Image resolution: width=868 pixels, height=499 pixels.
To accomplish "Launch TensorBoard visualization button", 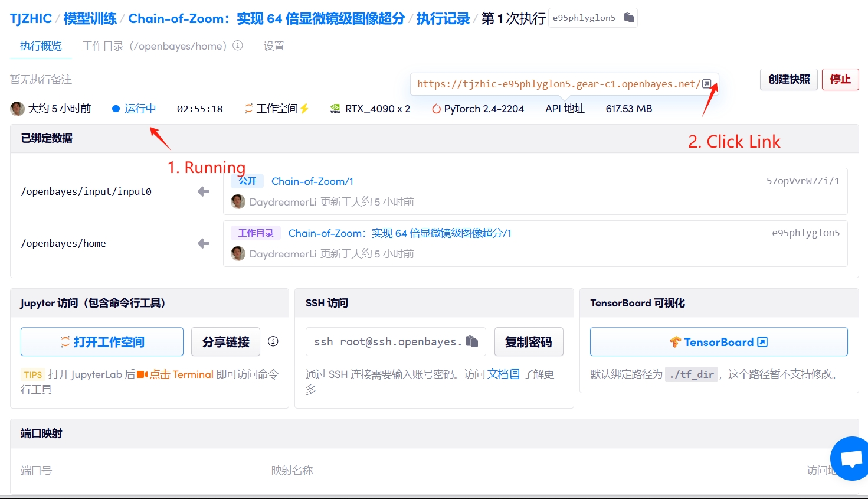I will 718,342.
